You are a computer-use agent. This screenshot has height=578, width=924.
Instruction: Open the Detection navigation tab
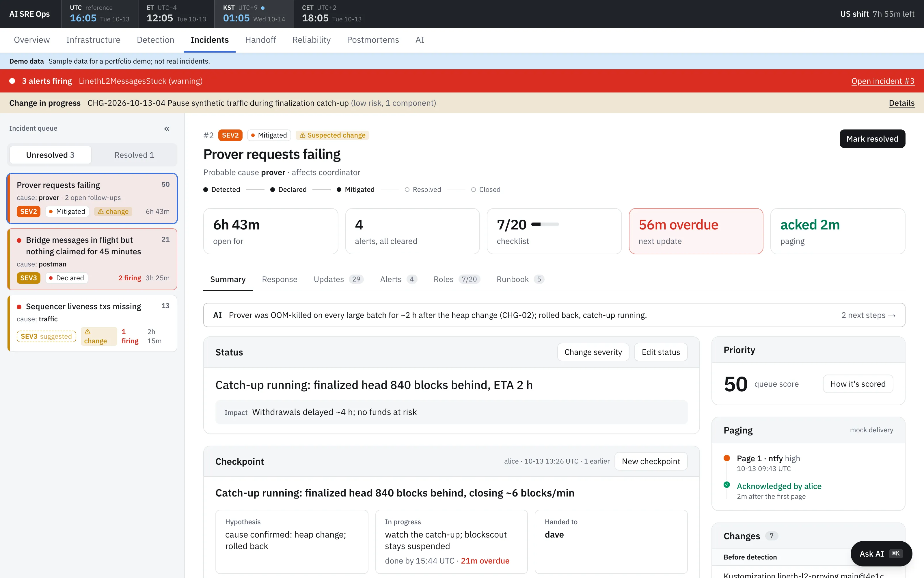point(155,40)
